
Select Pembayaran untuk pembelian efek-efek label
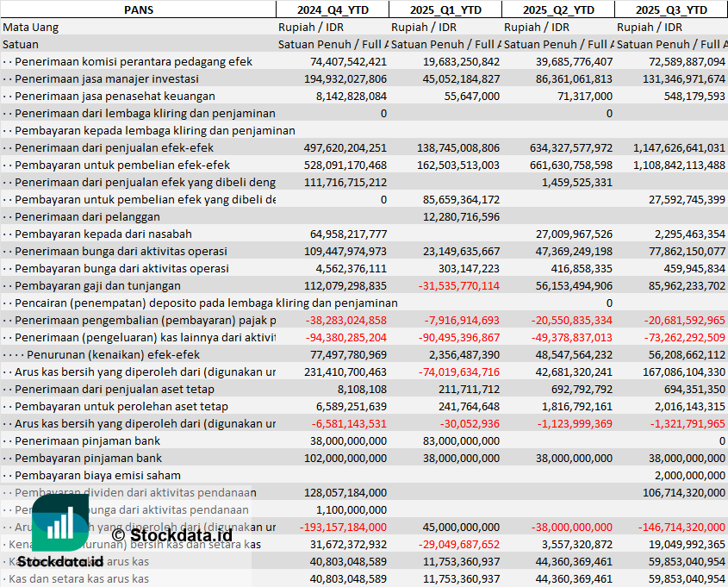tap(122, 165)
